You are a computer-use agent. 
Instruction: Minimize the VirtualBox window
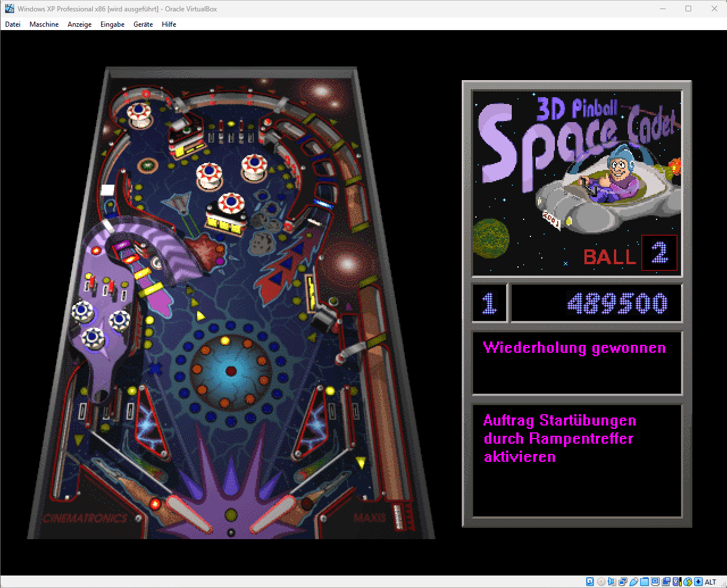tap(662, 9)
